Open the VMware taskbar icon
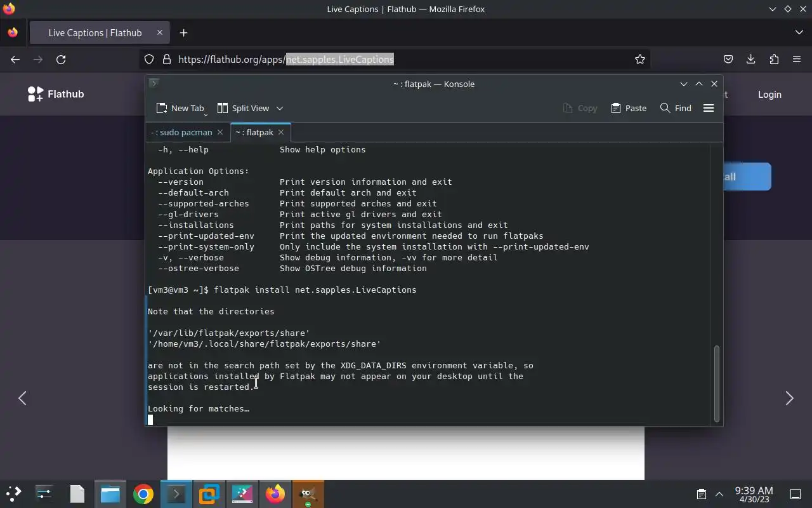 (x=209, y=493)
